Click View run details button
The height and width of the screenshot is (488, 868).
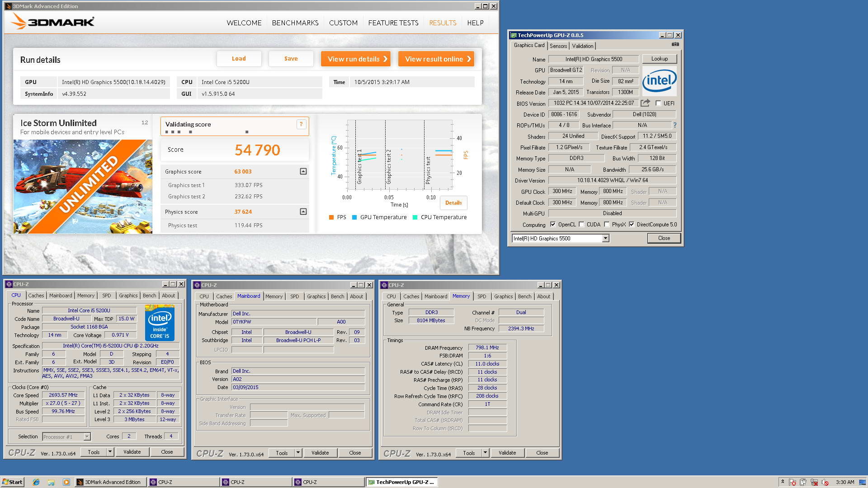356,59
